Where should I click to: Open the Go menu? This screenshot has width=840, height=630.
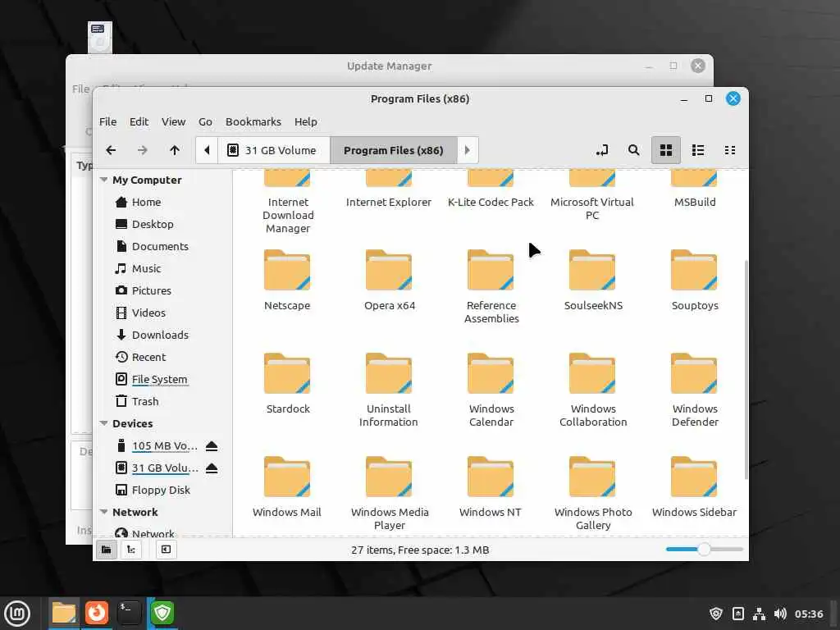click(205, 121)
